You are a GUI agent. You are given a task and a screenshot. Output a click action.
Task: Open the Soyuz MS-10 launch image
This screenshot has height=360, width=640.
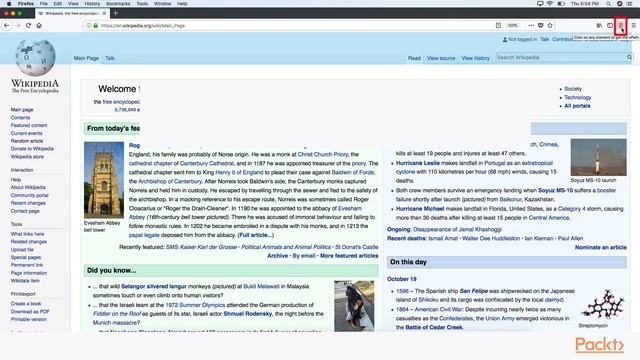(598, 157)
